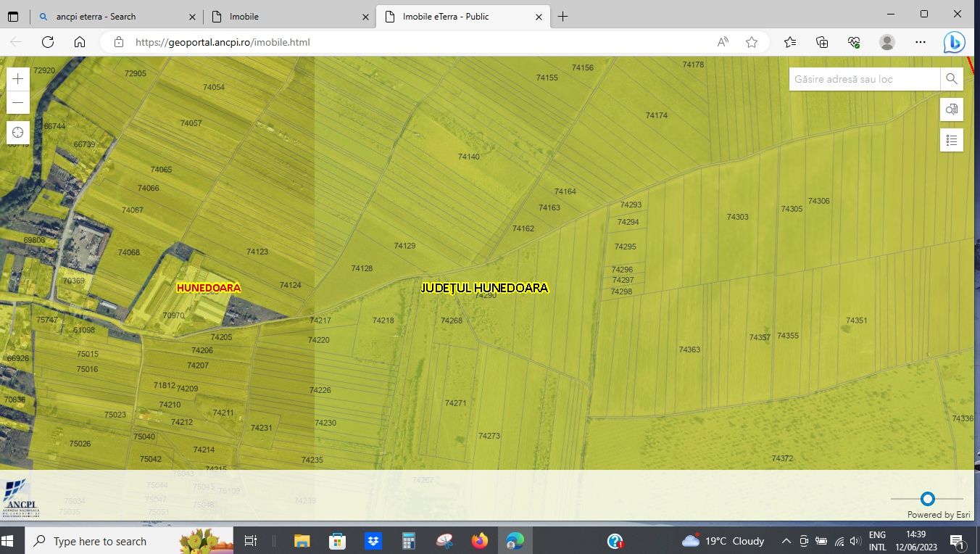This screenshot has width=980, height=554.
Task: Open tab actions menu
Action: pyautogui.click(x=13, y=16)
